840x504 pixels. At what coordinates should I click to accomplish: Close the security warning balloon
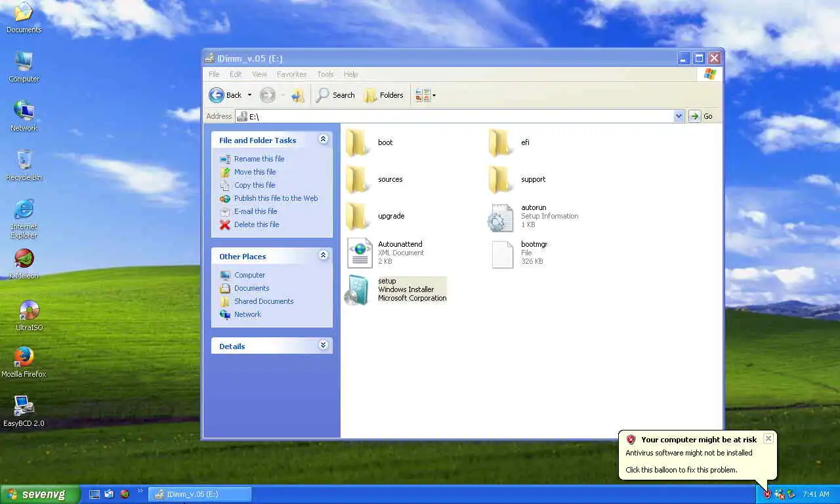[768, 438]
